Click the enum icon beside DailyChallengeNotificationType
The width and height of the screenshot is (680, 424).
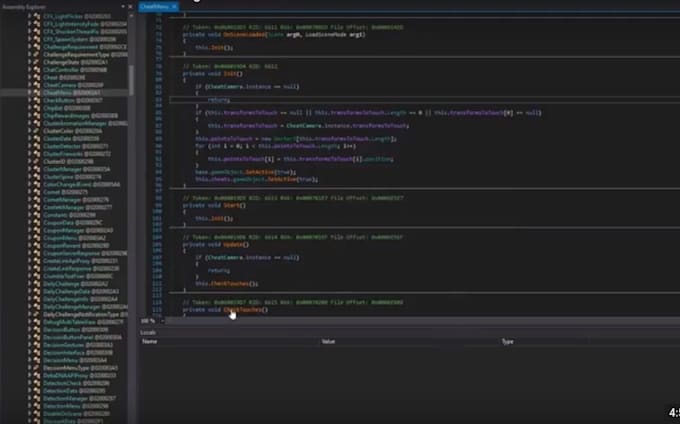(x=37, y=314)
